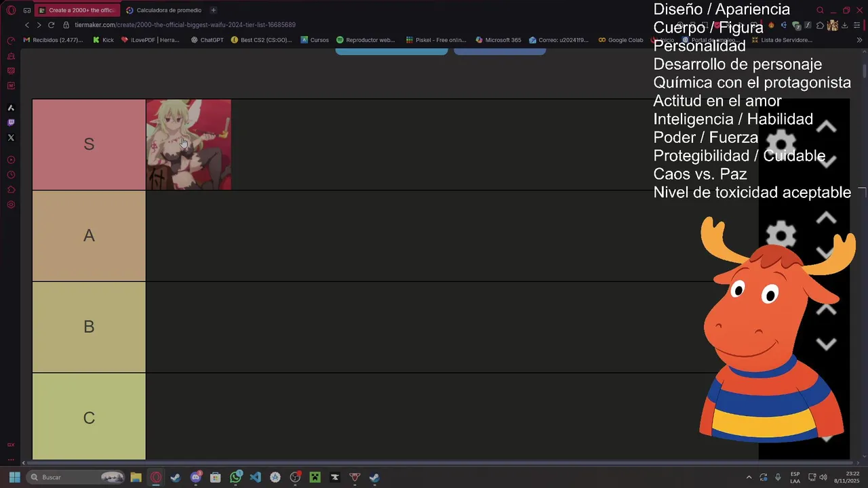
Task: Open the sidebar three-dots more options
Action: pos(11,460)
